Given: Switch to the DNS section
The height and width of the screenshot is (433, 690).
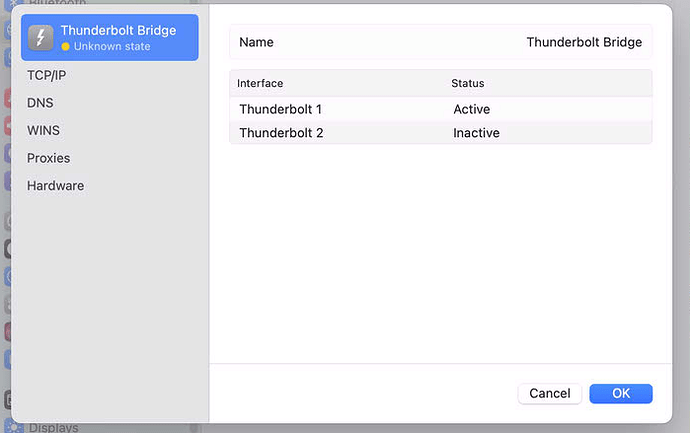Looking at the screenshot, I should tap(40, 102).
